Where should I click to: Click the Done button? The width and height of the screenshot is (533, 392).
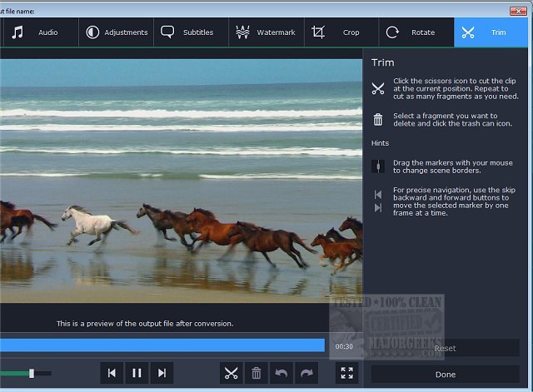pos(445,375)
